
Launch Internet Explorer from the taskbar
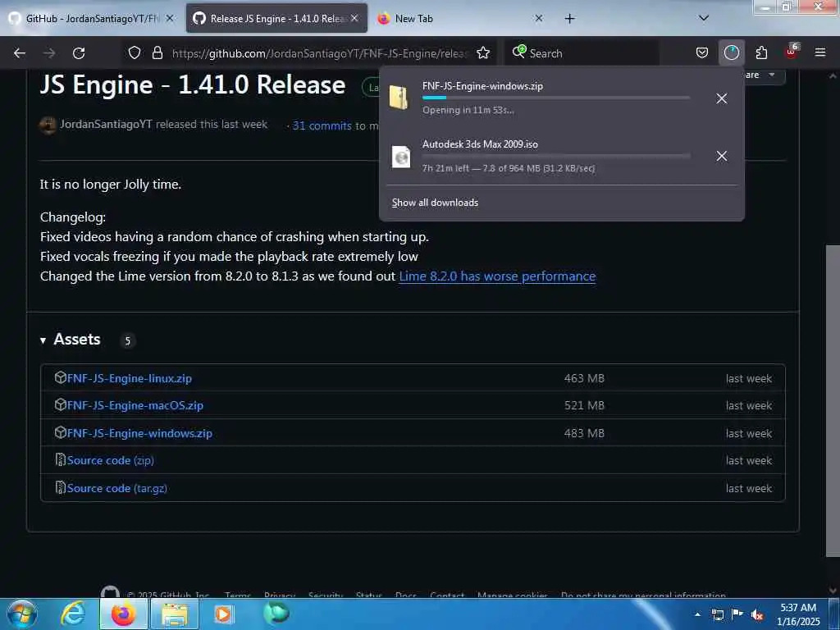[x=72, y=614]
